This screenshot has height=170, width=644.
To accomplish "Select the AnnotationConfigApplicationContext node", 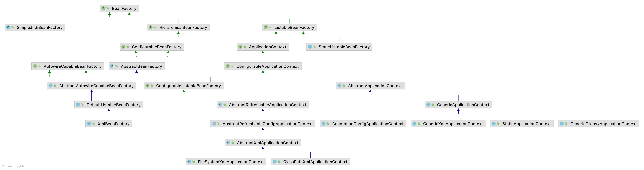I will (x=367, y=124).
